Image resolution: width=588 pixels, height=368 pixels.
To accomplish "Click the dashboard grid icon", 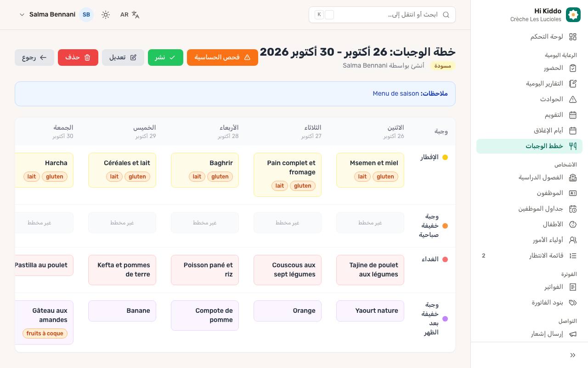I will point(573,37).
